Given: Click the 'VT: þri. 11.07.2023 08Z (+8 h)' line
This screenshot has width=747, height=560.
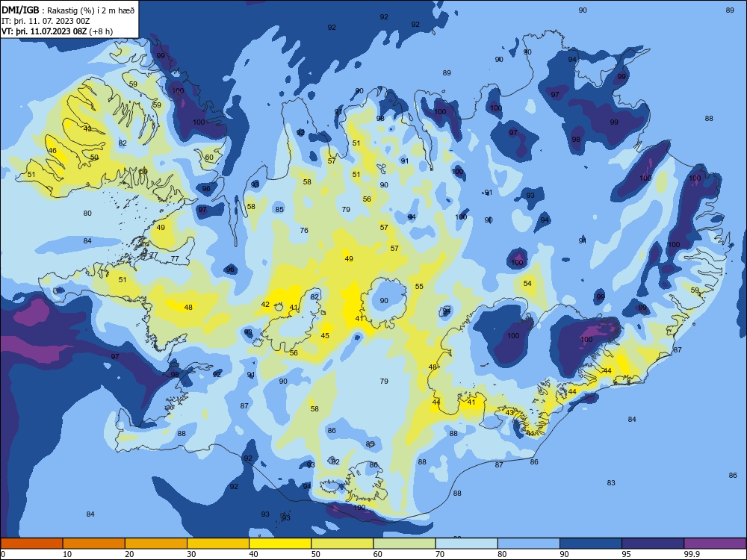Looking at the screenshot, I should [x=58, y=31].
